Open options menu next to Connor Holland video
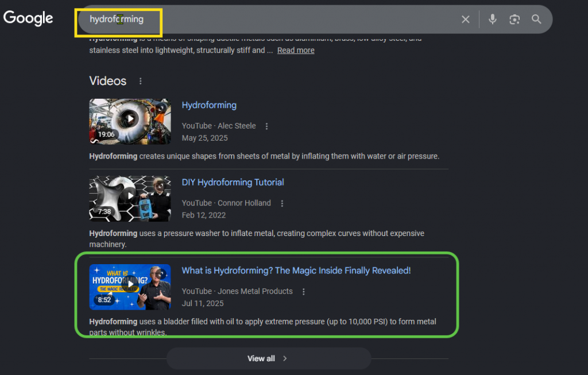Viewport: 588px width, 375px height. click(282, 203)
